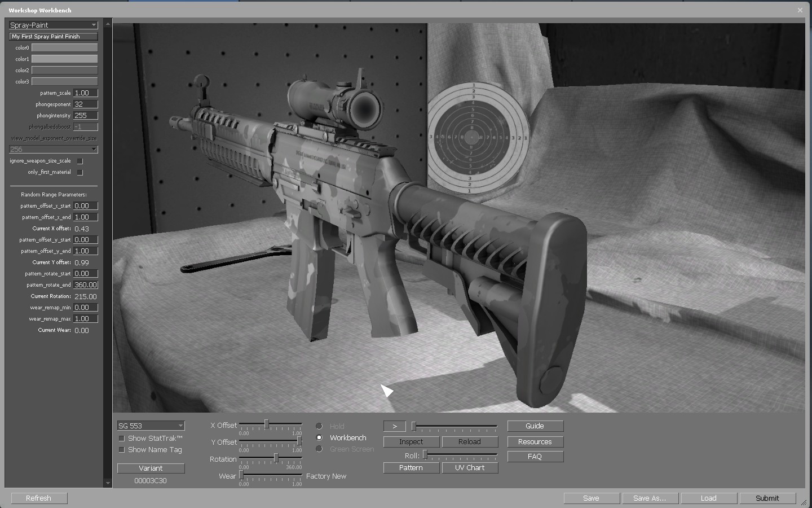Click the pattern_scale value field
Image resolution: width=812 pixels, height=508 pixels.
click(86, 93)
